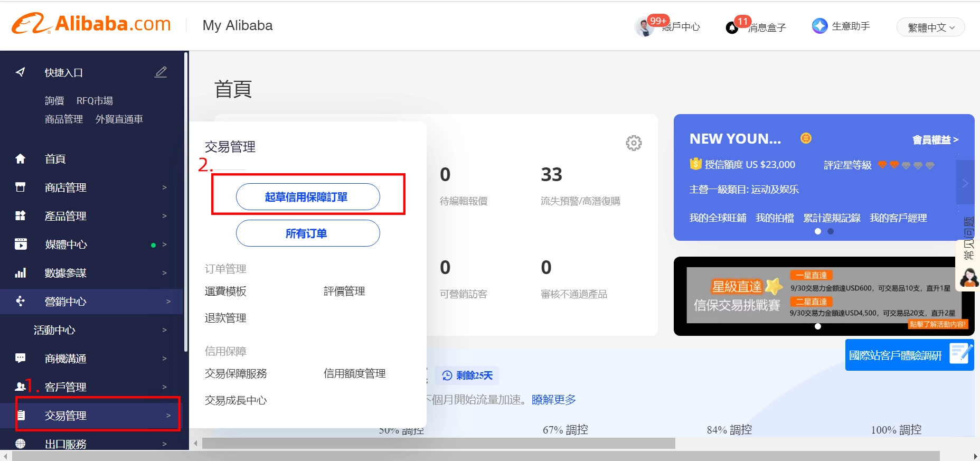Open 詢價 quick entry link

(54, 100)
